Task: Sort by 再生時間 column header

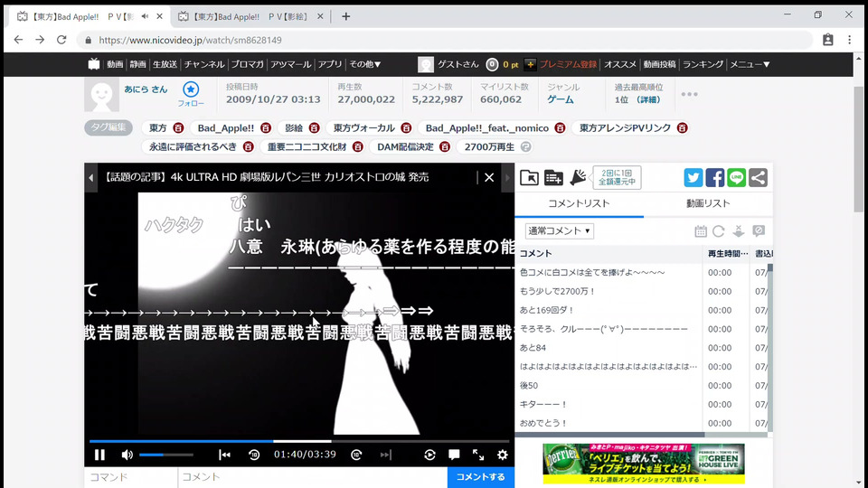Action: tap(726, 253)
